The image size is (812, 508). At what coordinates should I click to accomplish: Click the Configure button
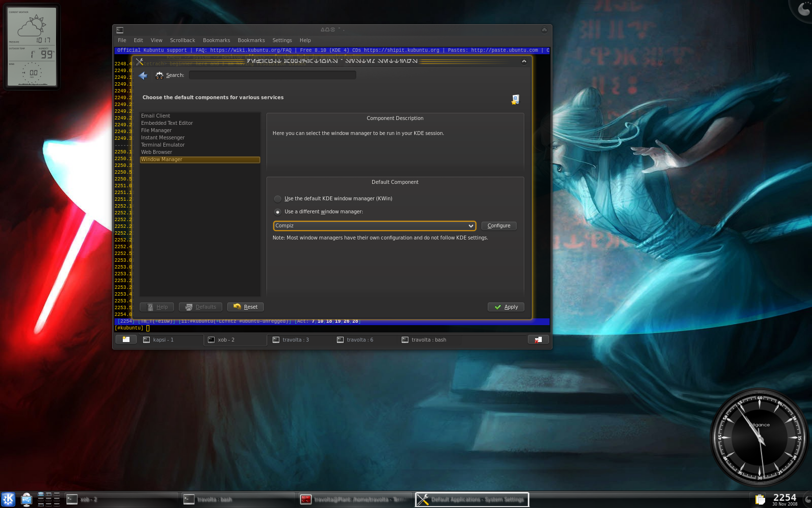coord(499,226)
